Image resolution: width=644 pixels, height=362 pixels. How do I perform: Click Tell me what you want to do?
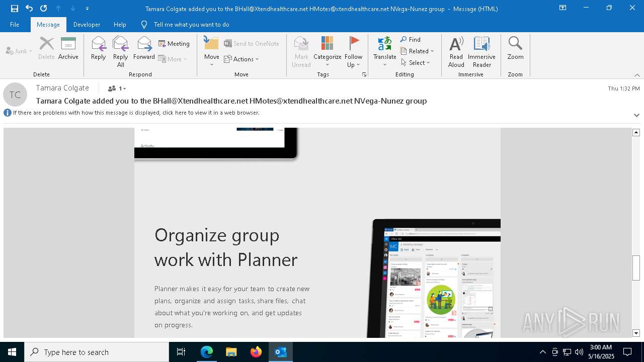[185, 24]
